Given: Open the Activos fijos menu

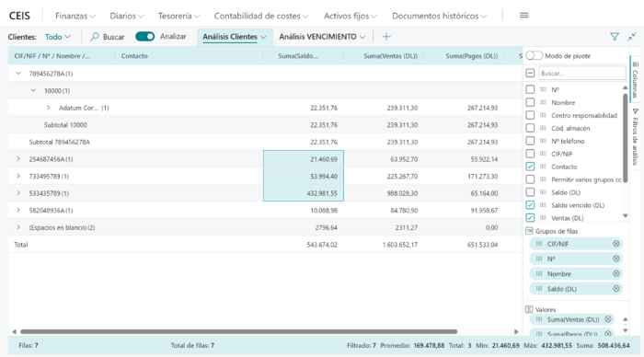Looking at the screenshot, I should tap(350, 16).
